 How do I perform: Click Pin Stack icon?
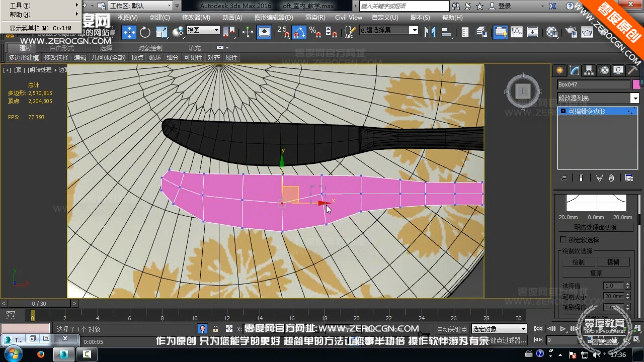563,178
